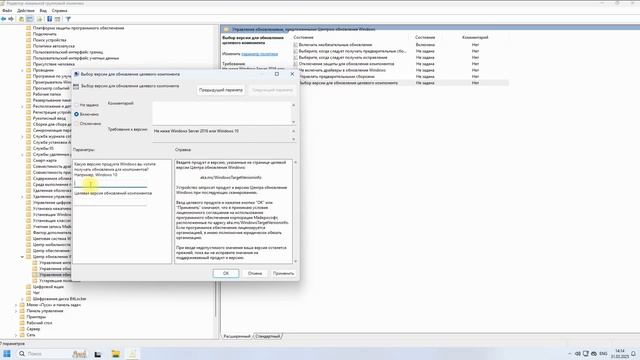Open the 'параметр политики' link
This screenshot has height=360, width=640.
click(x=260, y=54)
